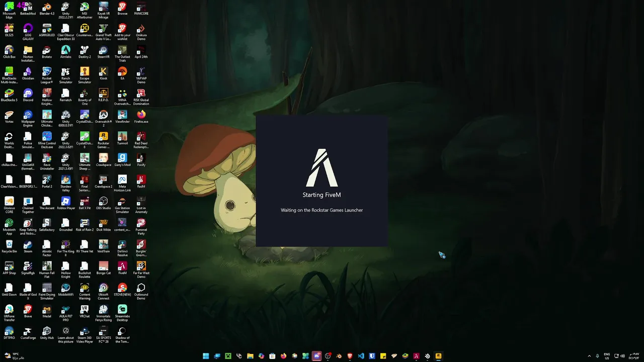Open the Microsoft Edge desktop shortcut
Image resolution: width=644 pixels, height=362 pixels.
coord(9,10)
